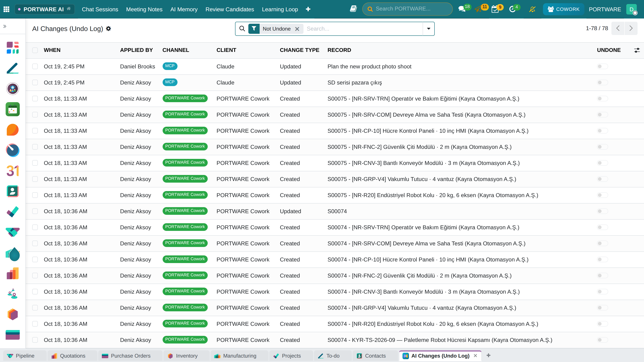Add a new bottom tab with plus

[488, 355]
